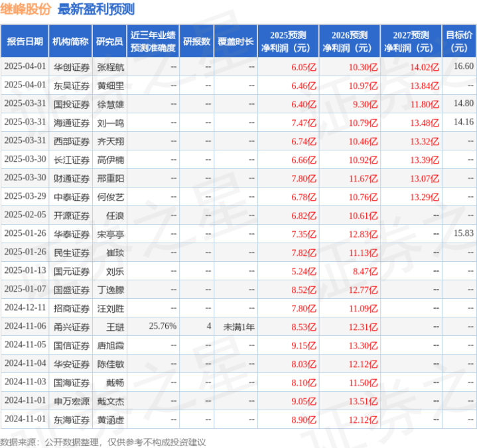Click the 甬兴证券 institution cell
The height and width of the screenshot is (448, 477).
point(72,327)
